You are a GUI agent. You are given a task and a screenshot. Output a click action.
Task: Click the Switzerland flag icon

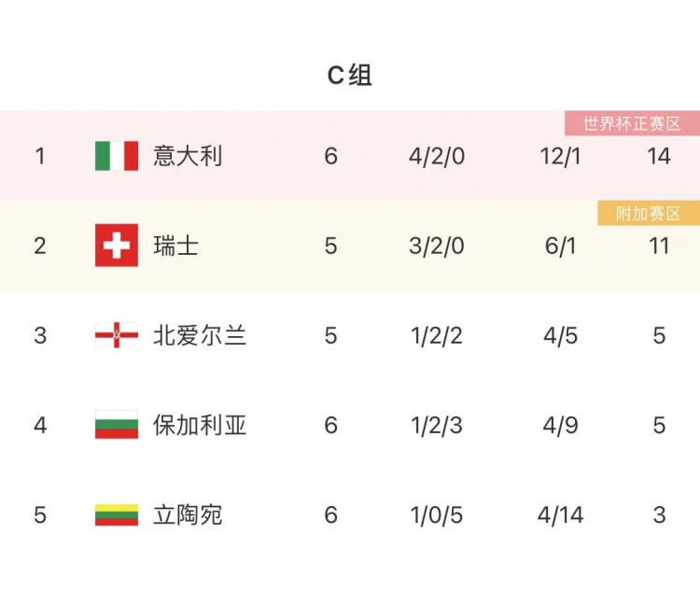pyautogui.click(x=117, y=246)
